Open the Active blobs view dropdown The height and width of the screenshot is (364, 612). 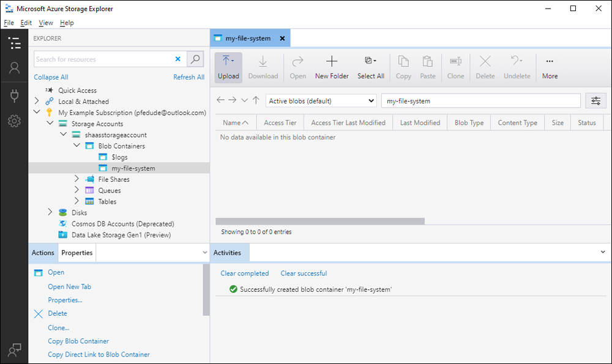coord(321,101)
